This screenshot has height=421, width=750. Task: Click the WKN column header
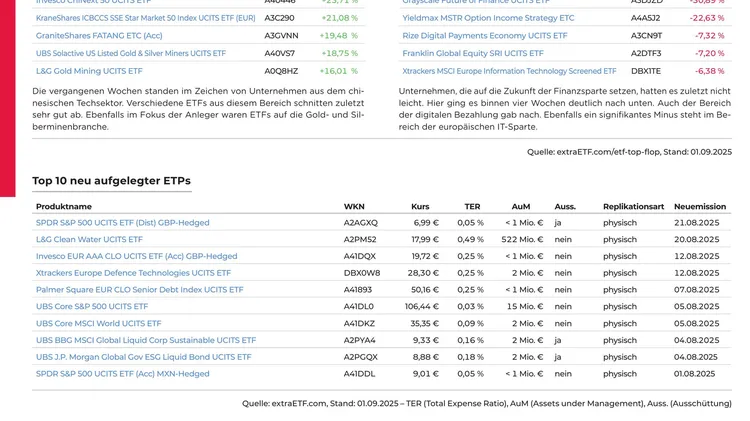354,207
